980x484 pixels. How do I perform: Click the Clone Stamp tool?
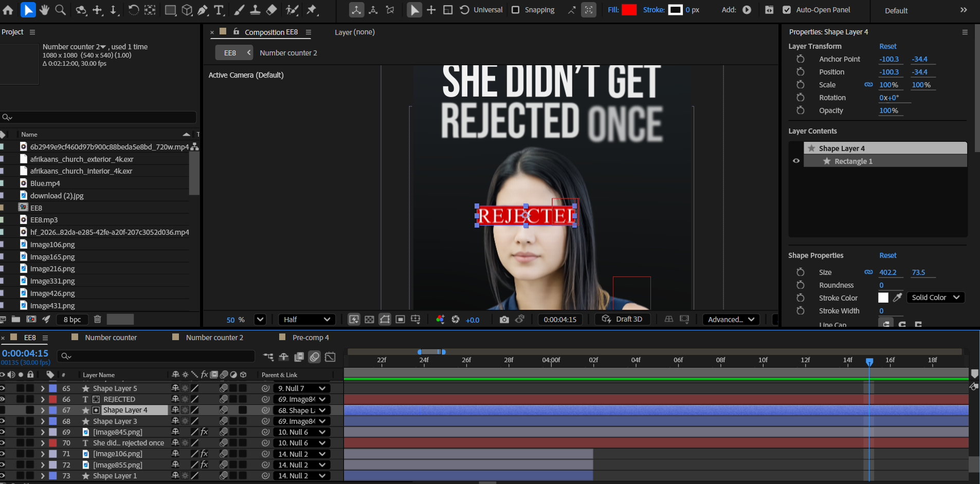(x=255, y=10)
